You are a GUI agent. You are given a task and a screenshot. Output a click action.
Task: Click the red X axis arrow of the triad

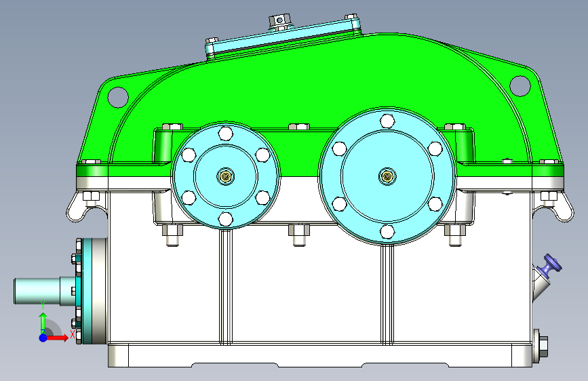[x=58, y=338]
